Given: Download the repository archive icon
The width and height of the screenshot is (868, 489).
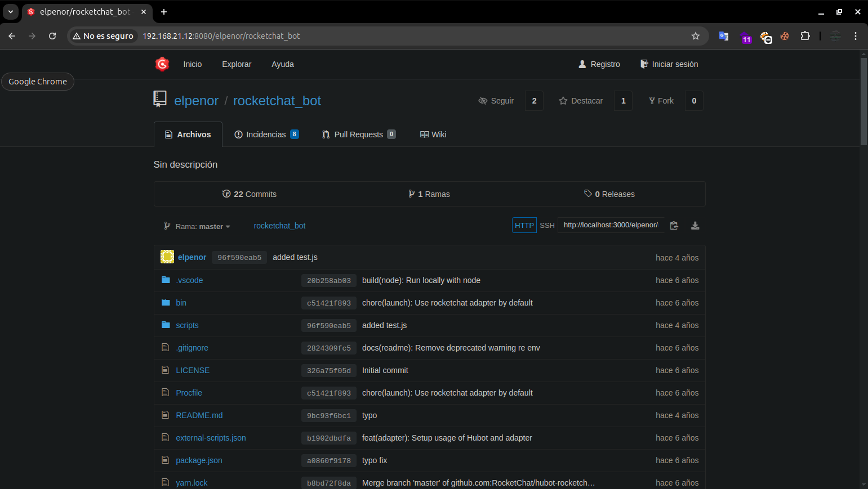Looking at the screenshot, I should coord(695,226).
